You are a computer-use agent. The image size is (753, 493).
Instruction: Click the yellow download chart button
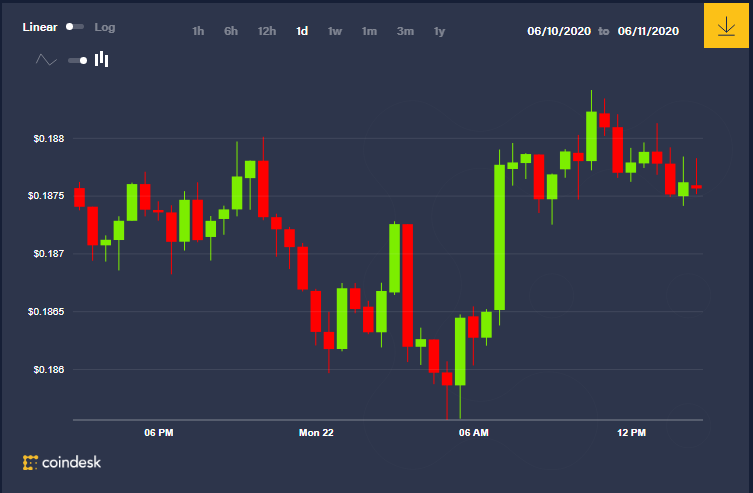[x=726, y=25]
